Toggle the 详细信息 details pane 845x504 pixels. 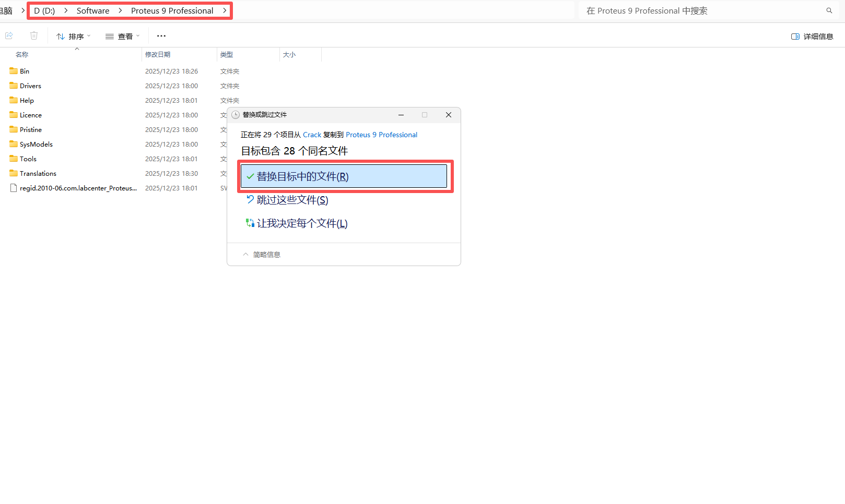tap(813, 37)
